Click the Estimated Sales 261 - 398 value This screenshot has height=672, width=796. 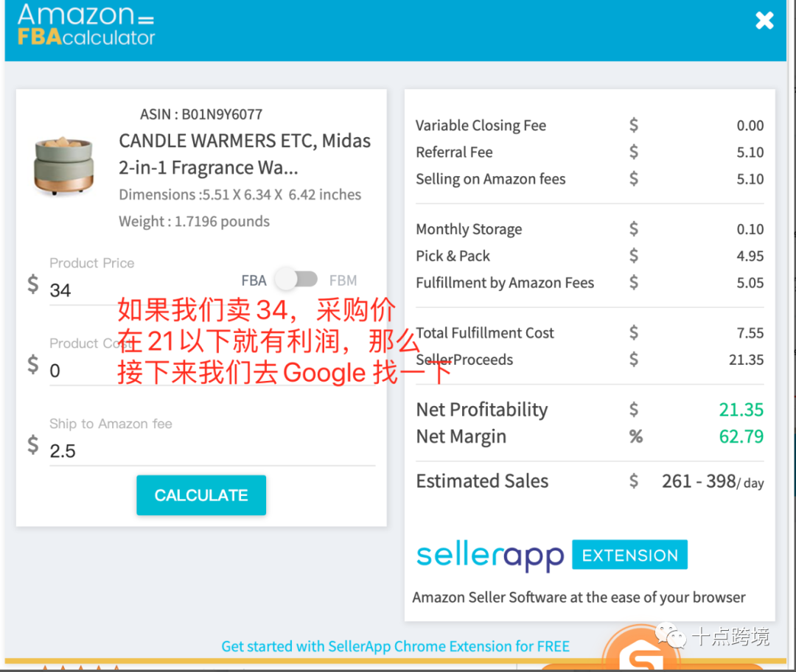712,481
